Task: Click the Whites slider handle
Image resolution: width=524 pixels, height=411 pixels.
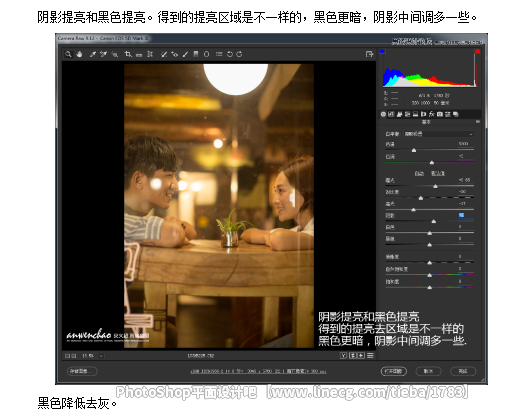Action: pos(430,233)
